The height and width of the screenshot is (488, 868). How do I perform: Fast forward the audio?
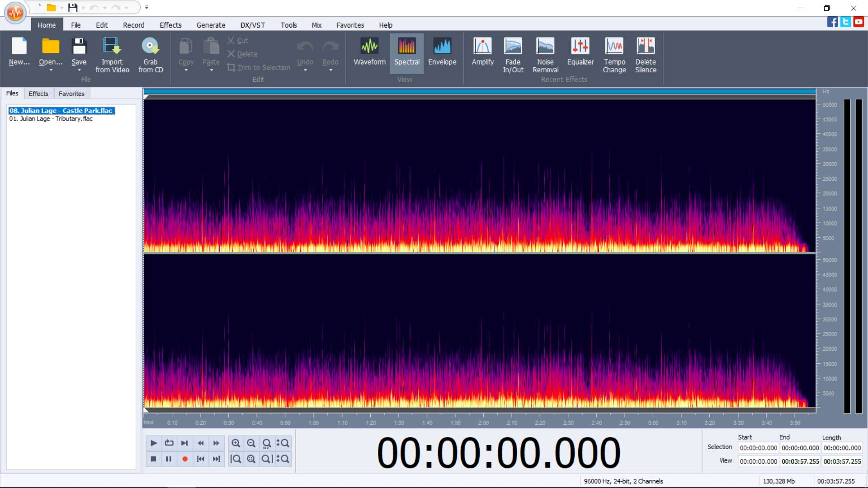coord(216,443)
